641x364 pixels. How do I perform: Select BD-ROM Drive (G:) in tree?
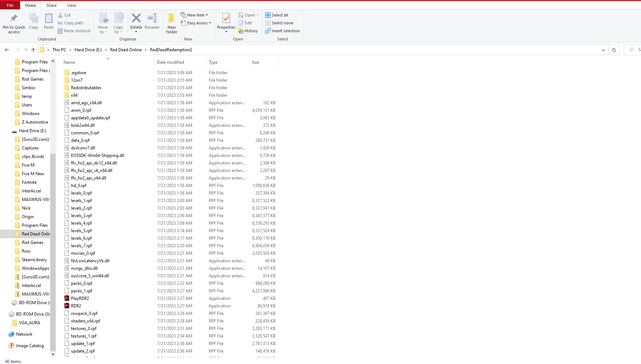(x=33, y=314)
